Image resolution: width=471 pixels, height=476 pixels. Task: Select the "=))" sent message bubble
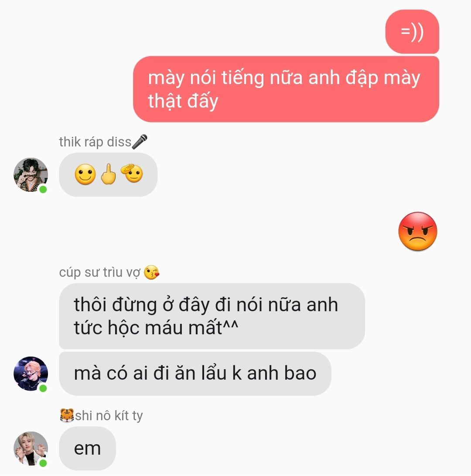(x=412, y=31)
